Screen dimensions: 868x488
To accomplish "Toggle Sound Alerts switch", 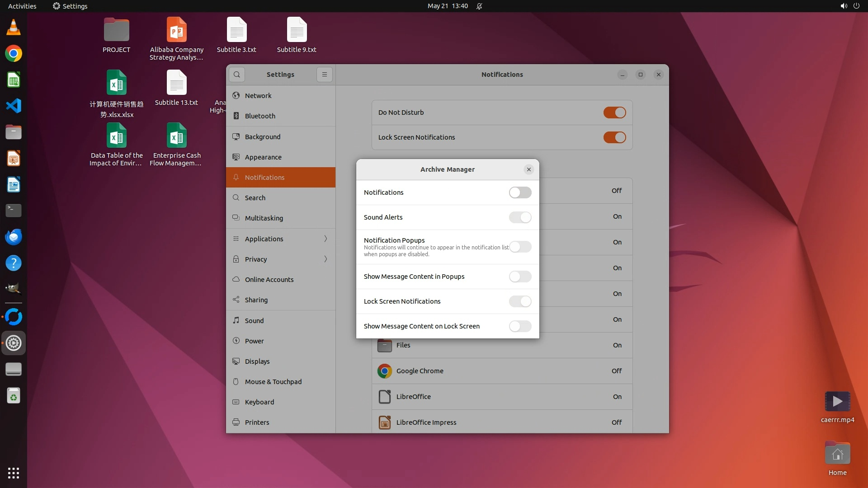I will 520,217.
